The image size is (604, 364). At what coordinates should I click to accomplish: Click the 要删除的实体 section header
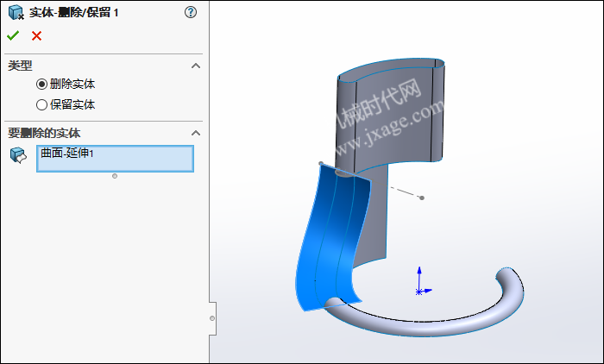point(44,134)
